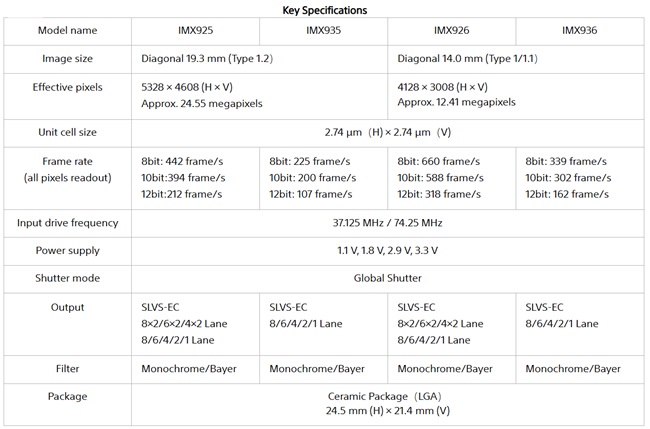This screenshot has height=429, width=650.
Task: Click the Power supply row label
Action: 67,250
